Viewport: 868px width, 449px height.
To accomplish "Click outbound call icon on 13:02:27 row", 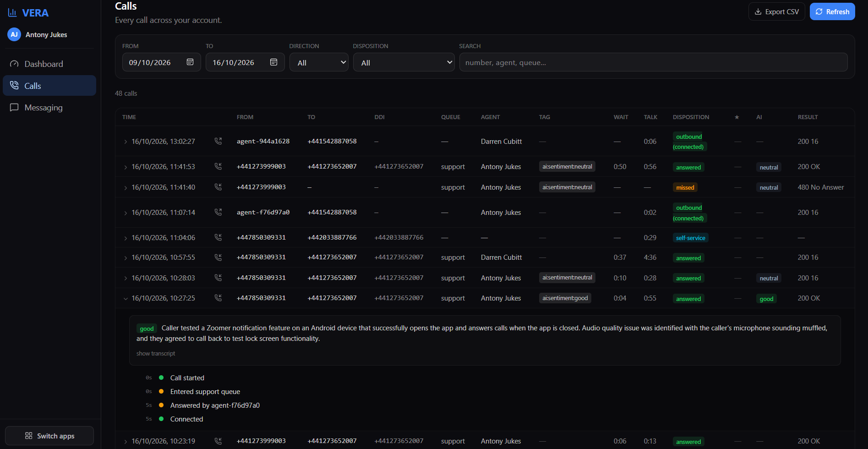I will [218, 141].
